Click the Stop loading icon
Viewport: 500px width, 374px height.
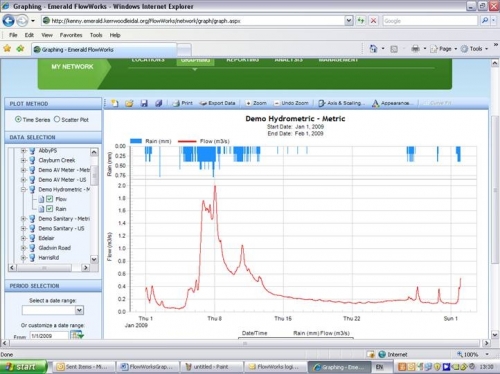tap(373, 21)
